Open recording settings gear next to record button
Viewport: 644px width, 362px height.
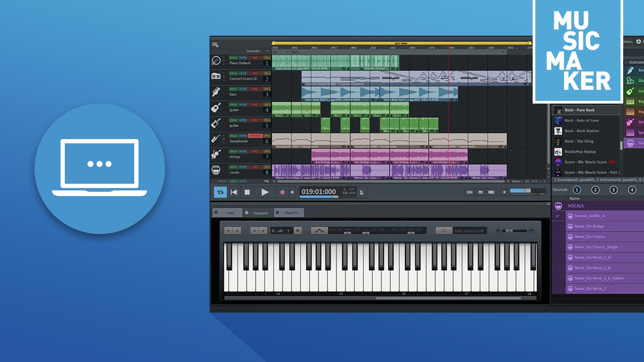tap(292, 192)
